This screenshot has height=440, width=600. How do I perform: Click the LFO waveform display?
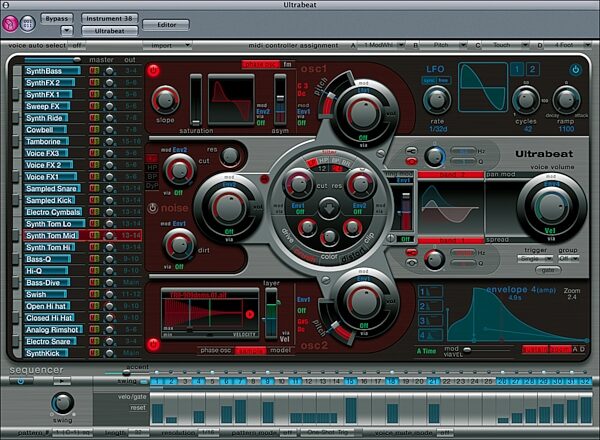pos(483,88)
